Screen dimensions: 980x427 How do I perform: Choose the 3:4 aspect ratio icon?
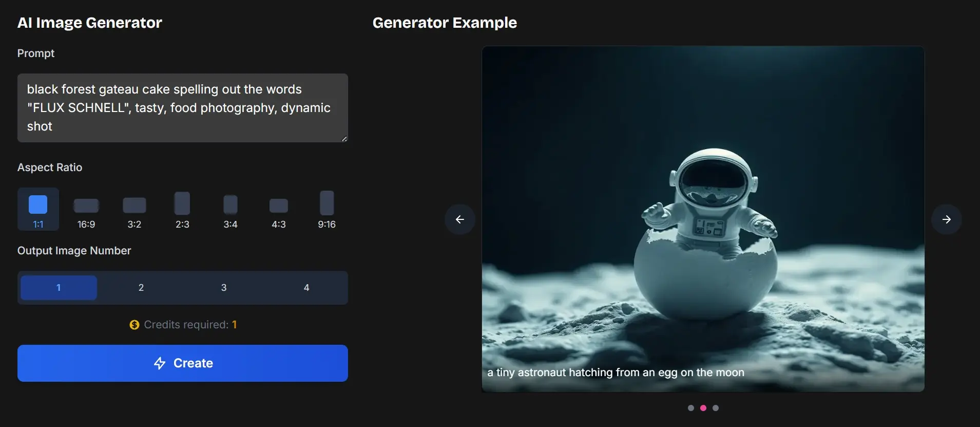point(230,205)
